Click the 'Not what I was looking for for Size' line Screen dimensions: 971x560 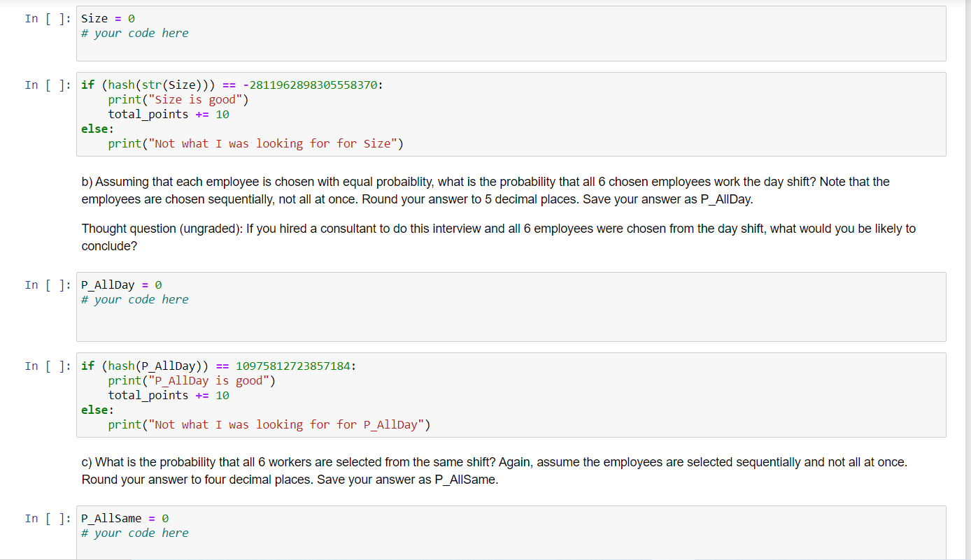[x=256, y=143]
